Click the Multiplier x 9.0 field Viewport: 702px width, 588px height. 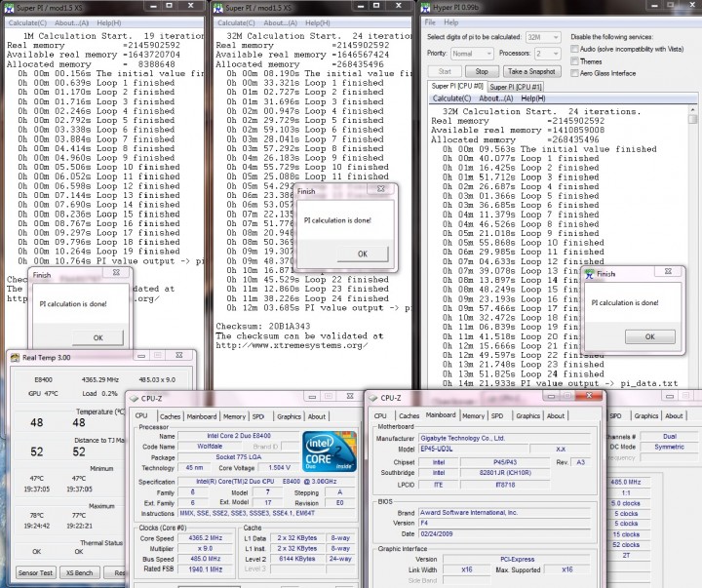(x=206, y=549)
